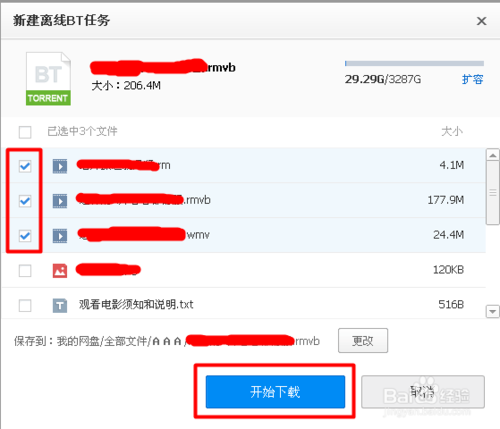Click the file list scroll up arrow
500x429 pixels.
point(493,155)
